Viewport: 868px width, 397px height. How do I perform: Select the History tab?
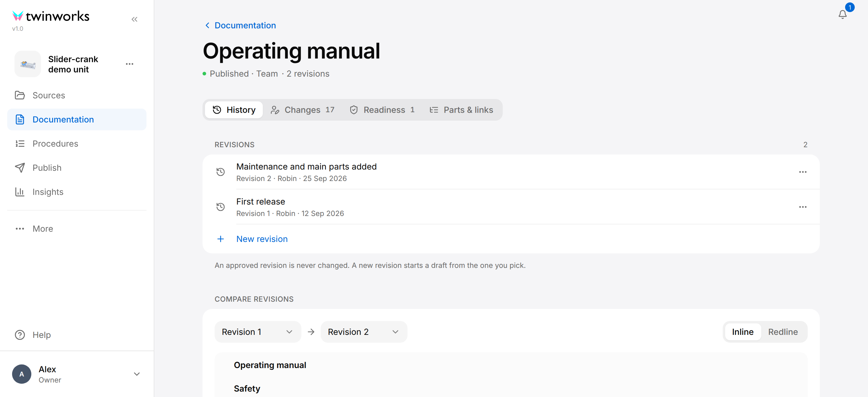234,110
